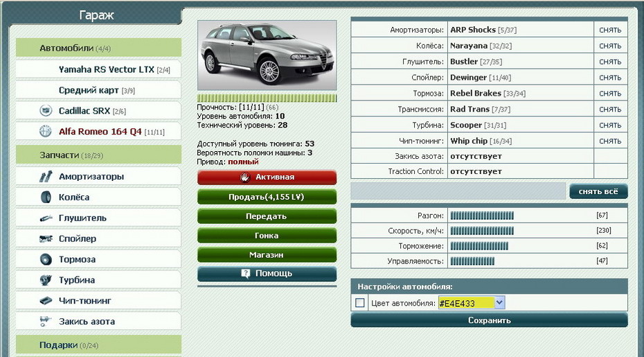This screenshot has height=357, width=644.
Task: Open Чип-тюнинг parts category
Action: [x=98, y=301]
